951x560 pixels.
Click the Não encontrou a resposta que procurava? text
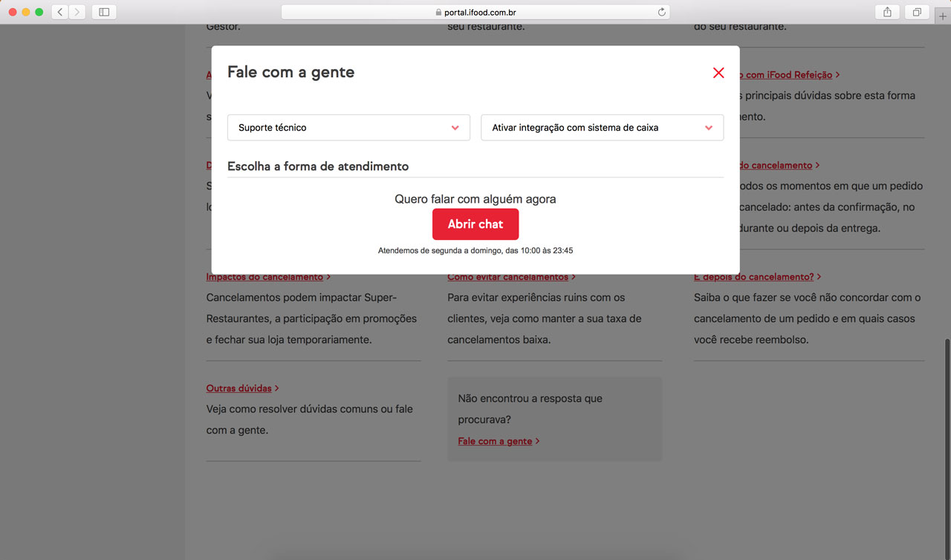(x=530, y=409)
